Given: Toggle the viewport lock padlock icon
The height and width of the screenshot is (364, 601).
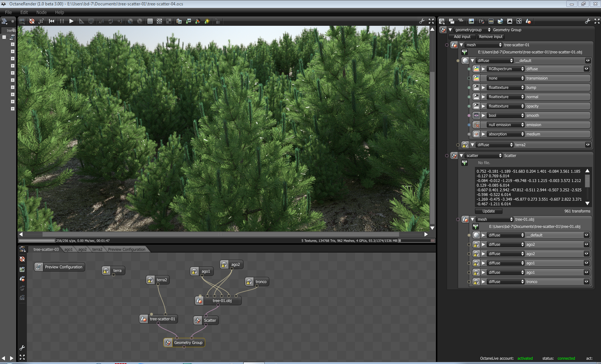Looking at the screenshot, I should point(217,21).
